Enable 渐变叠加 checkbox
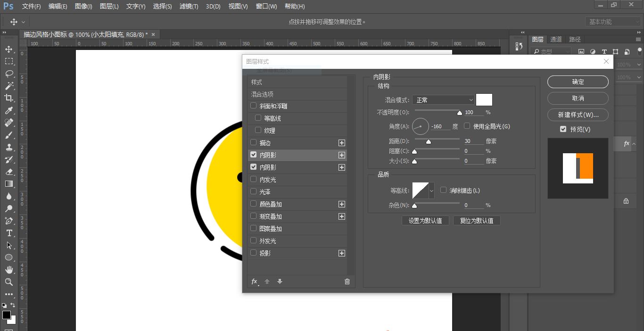This screenshot has height=331, width=644. tap(254, 216)
